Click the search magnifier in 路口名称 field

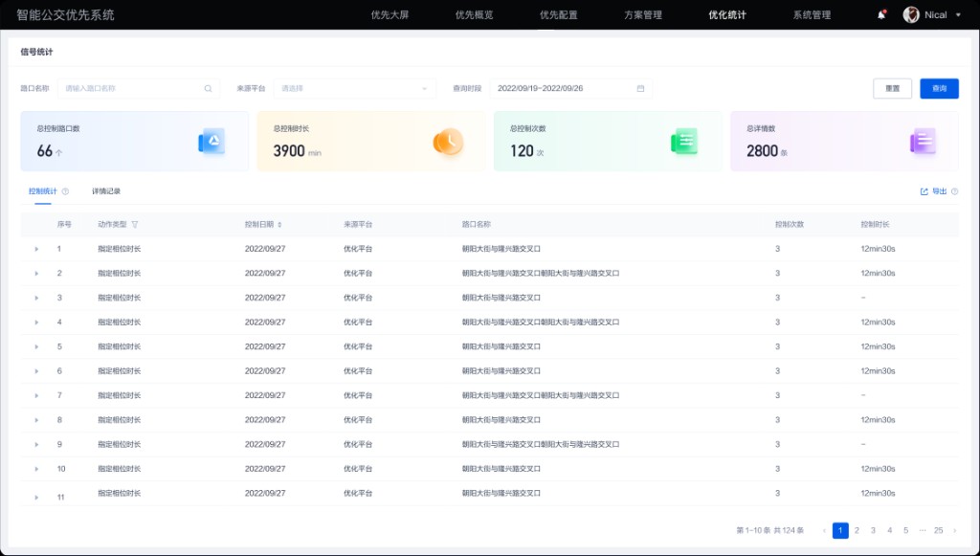coord(208,87)
